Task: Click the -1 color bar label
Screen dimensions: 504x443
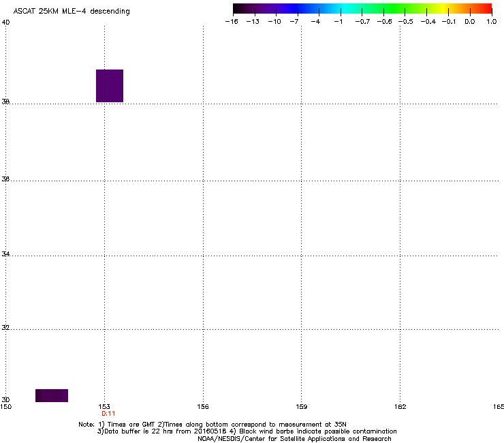Action: click(338, 22)
